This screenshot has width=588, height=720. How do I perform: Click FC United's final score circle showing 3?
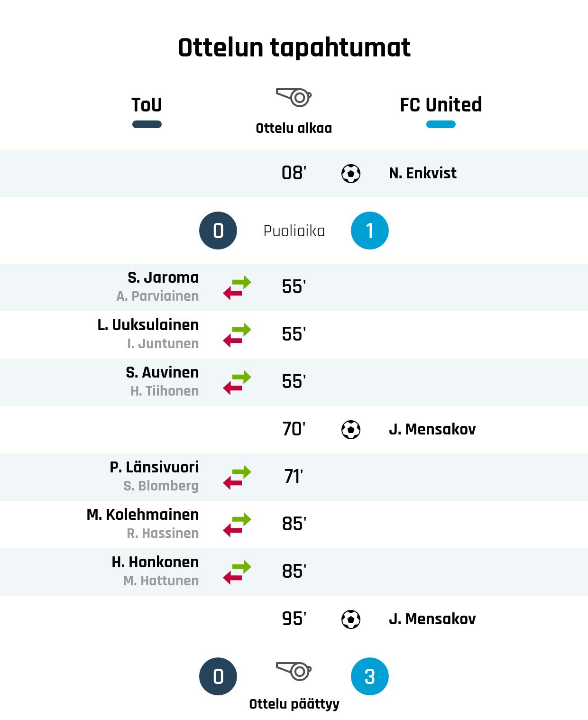[370, 676]
